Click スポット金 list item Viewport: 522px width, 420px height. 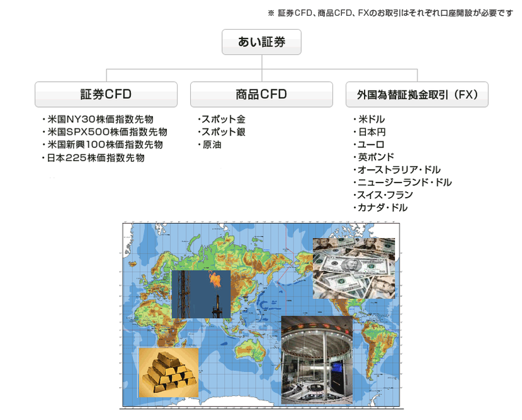tap(222, 119)
